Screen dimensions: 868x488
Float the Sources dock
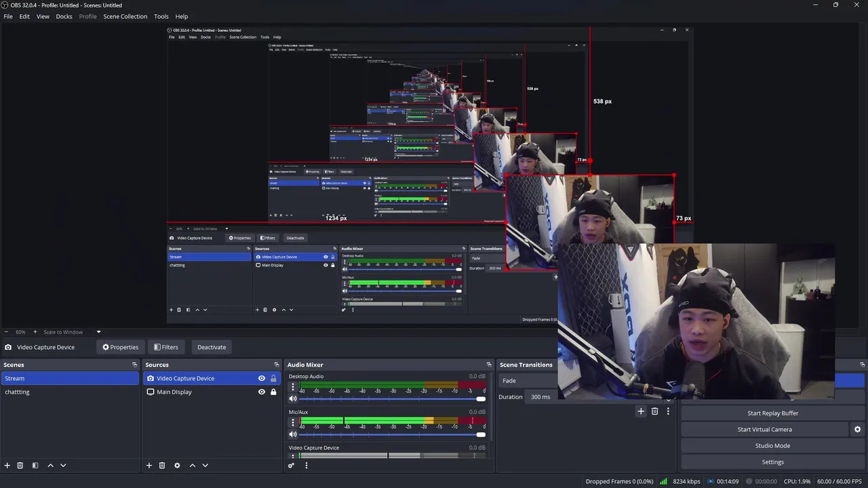click(276, 365)
